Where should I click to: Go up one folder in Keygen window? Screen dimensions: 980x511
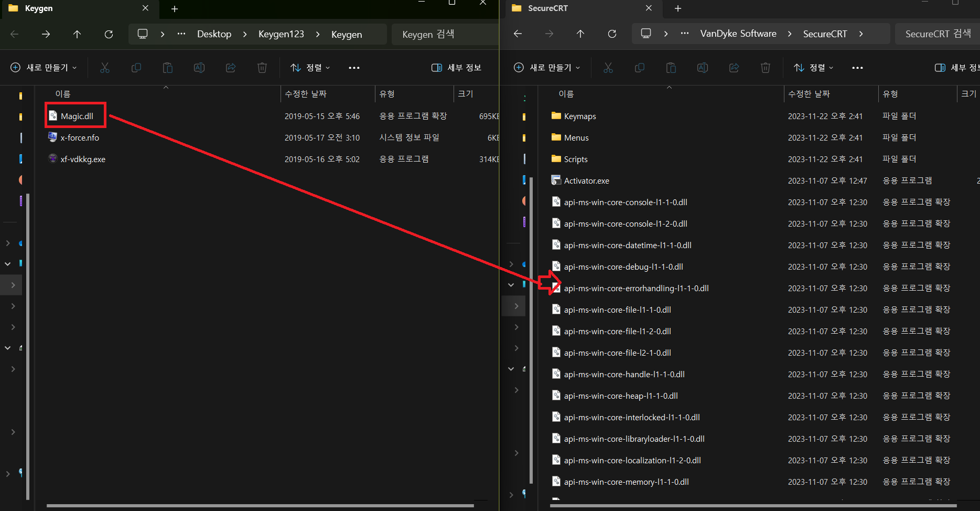click(77, 34)
